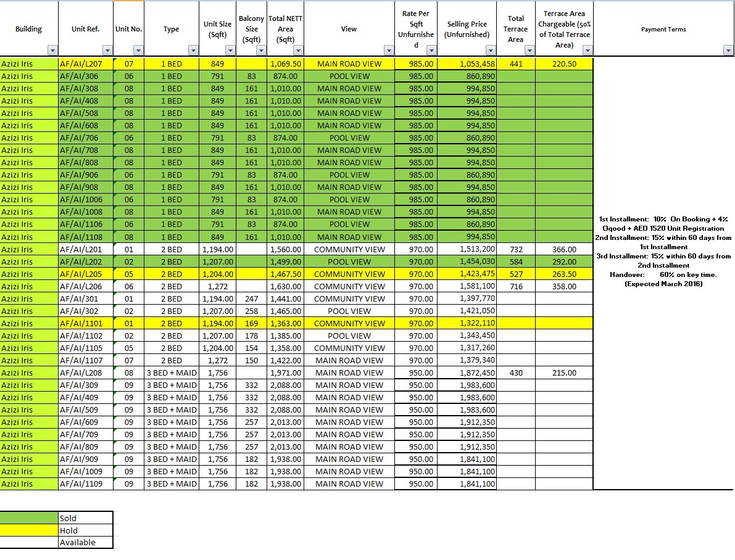
Task: Click the AF/AI/1008 unit reference cell
Action: (86, 212)
